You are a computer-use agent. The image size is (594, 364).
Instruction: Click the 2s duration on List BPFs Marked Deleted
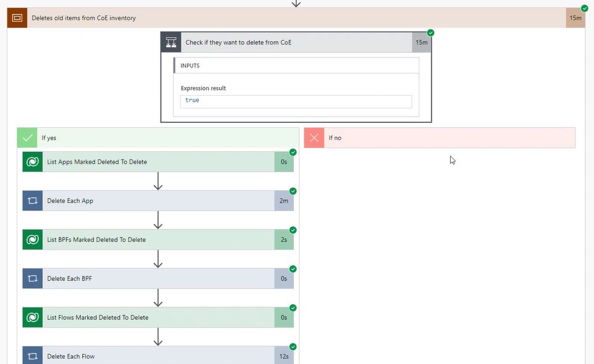pos(284,240)
